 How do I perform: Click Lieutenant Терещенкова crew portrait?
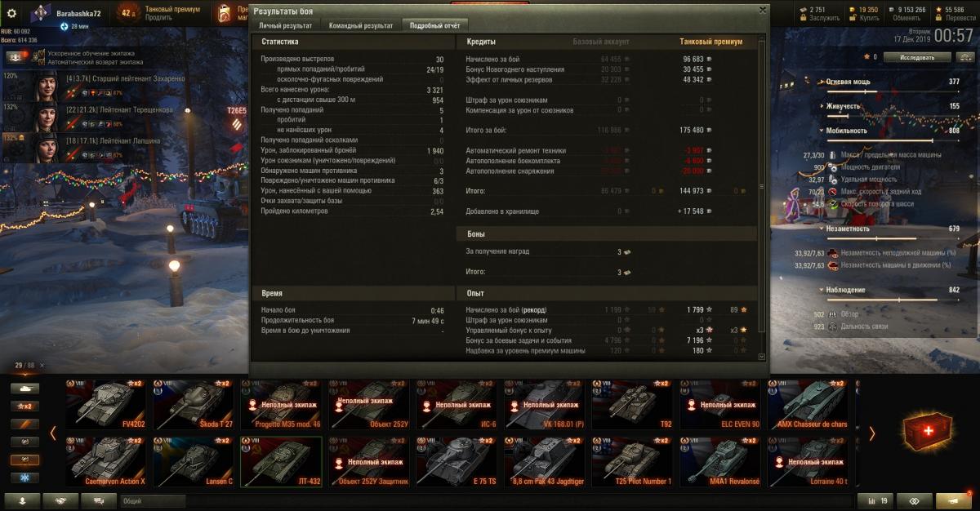[45, 117]
